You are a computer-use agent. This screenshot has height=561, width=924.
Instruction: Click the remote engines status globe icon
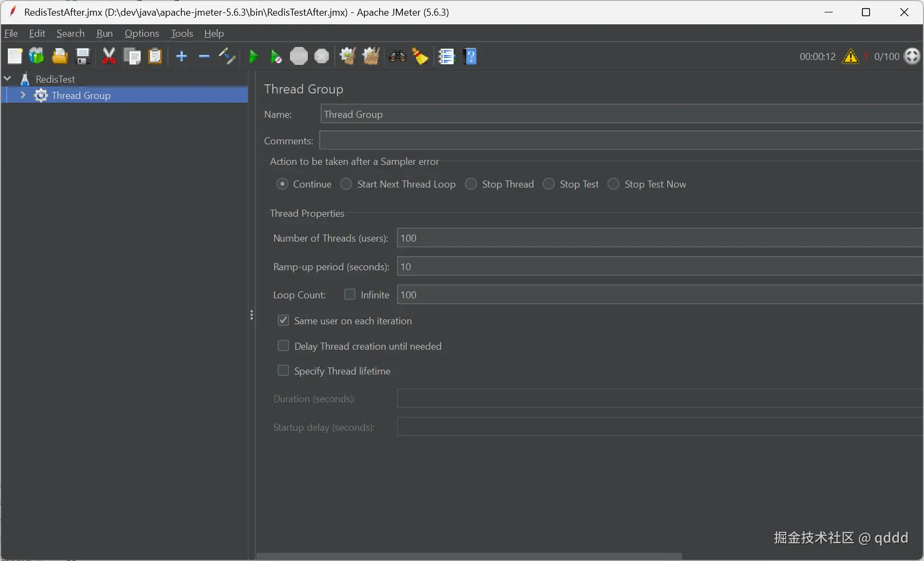(x=912, y=56)
